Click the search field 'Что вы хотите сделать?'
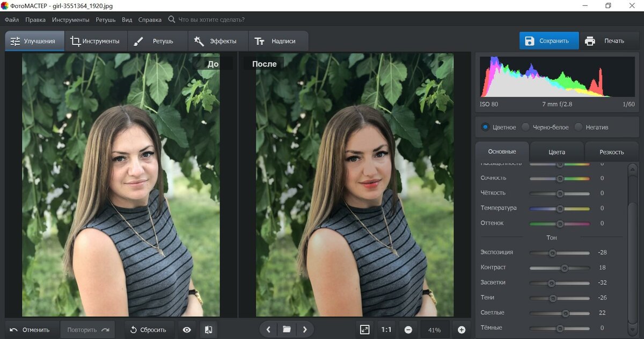This screenshot has width=644, height=339. pos(211,20)
